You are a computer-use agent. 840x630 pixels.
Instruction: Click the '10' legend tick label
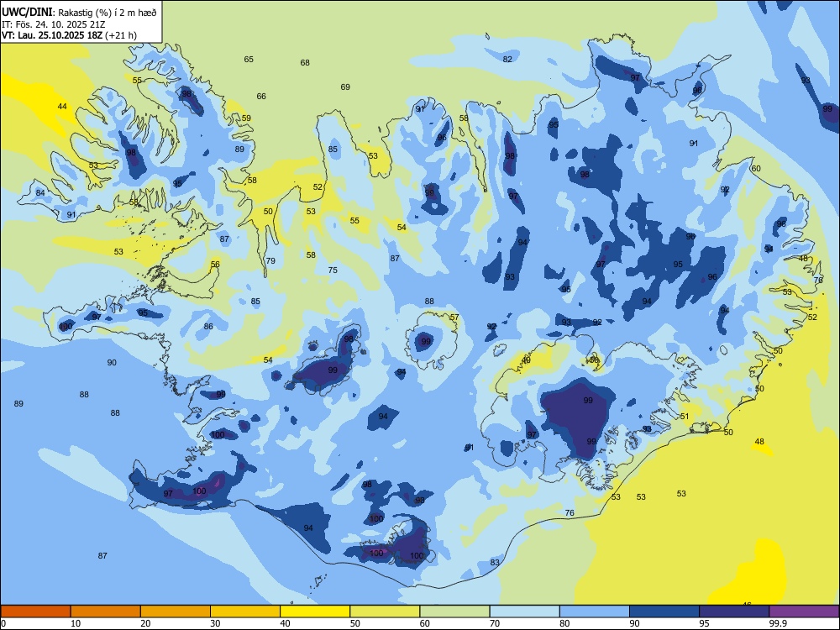[x=76, y=623]
